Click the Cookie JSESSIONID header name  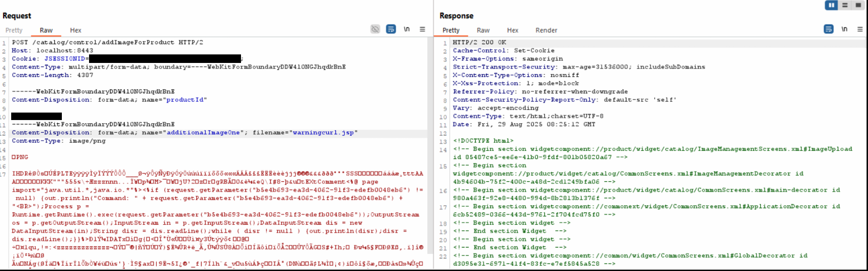[64, 59]
